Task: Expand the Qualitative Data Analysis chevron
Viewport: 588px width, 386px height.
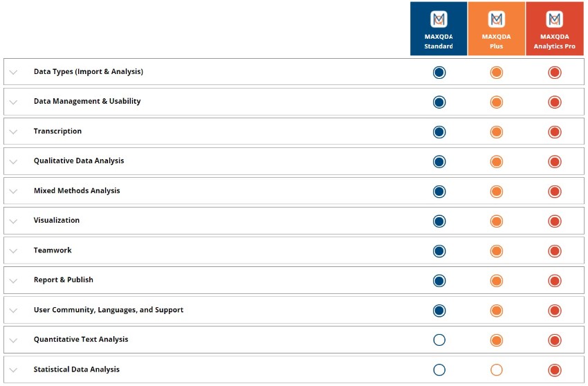Action: (x=13, y=162)
